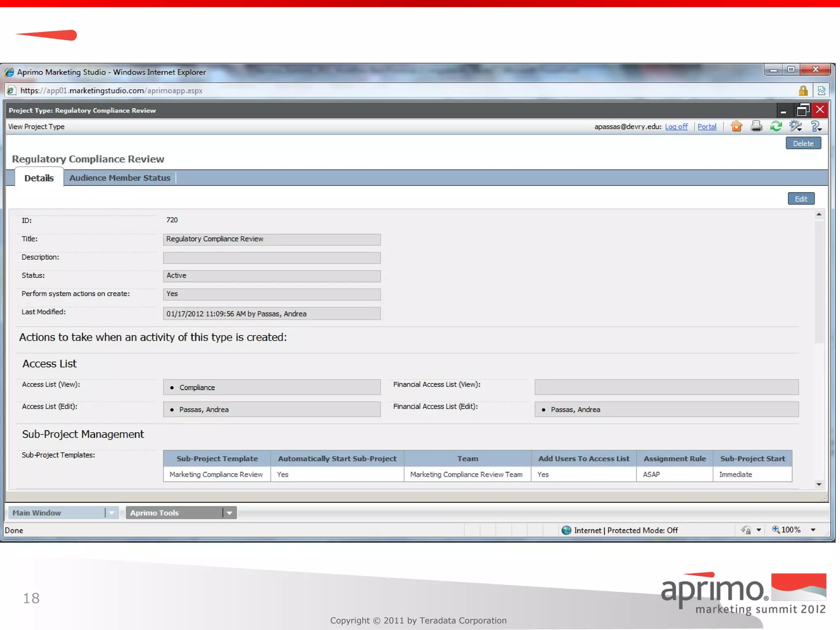Image resolution: width=840 pixels, height=630 pixels.
Task: Click Sub-Project Template column header
Action: click(x=217, y=459)
